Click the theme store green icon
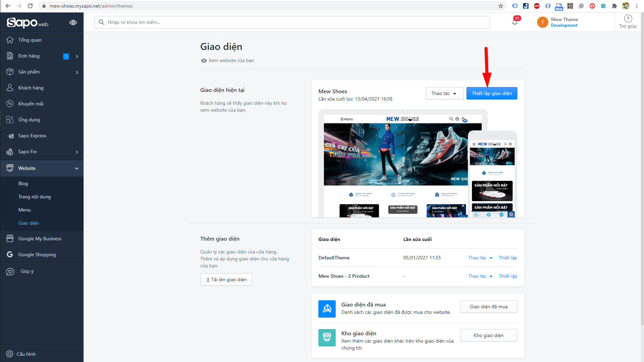Viewport: 644px width, 362px height. (327, 338)
